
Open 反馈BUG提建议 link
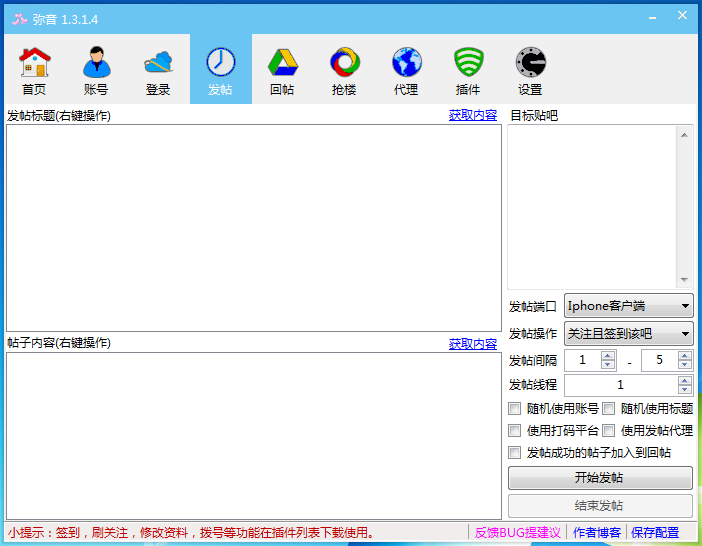pyautogui.click(x=518, y=533)
